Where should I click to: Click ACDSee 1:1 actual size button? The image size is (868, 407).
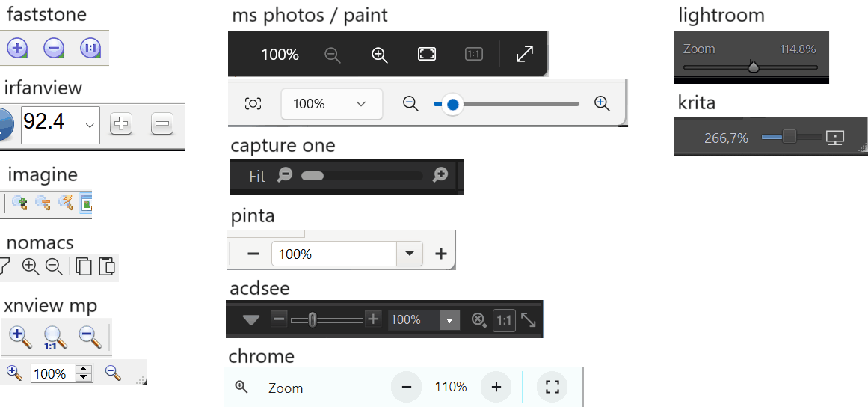[504, 320]
